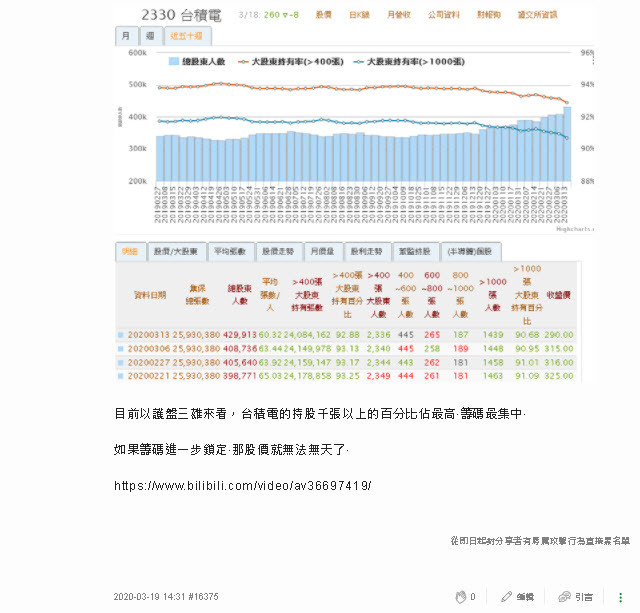Image resolution: width=640 pixels, height=613 pixels.
Task: Open the 公司資料 link
Action: coord(444,15)
